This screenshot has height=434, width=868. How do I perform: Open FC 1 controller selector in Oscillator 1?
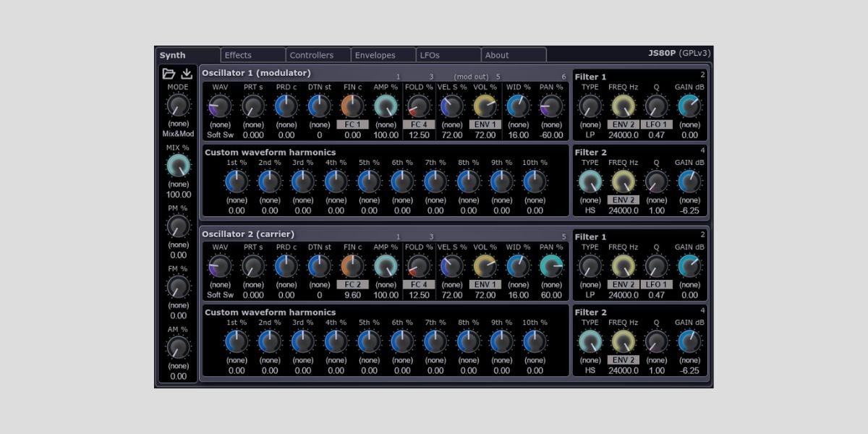point(352,124)
